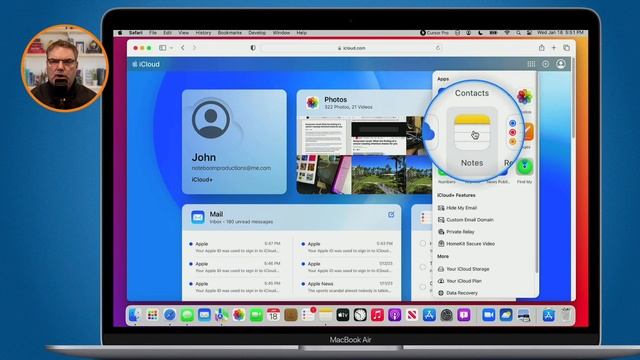The width and height of the screenshot is (640, 360).
Task: Open Custom Email Domain feature
Action: tap(465, 220)
